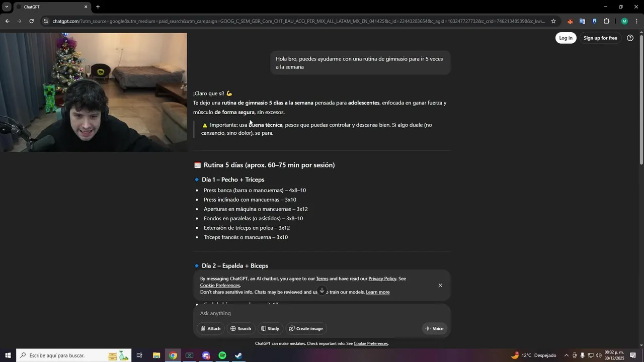Select the Search option below the prompt
The width and height of the screenshot is (644, 362).
(x=240, y=329)
